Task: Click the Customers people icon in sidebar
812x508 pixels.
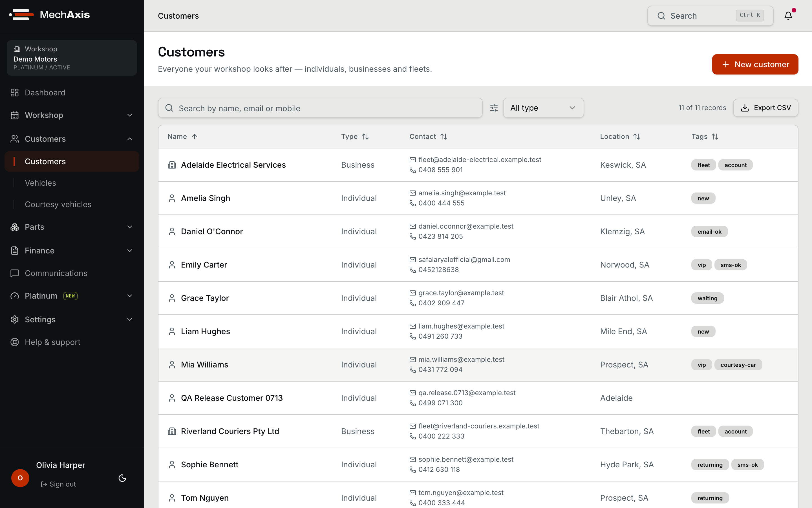Action: 14,139
